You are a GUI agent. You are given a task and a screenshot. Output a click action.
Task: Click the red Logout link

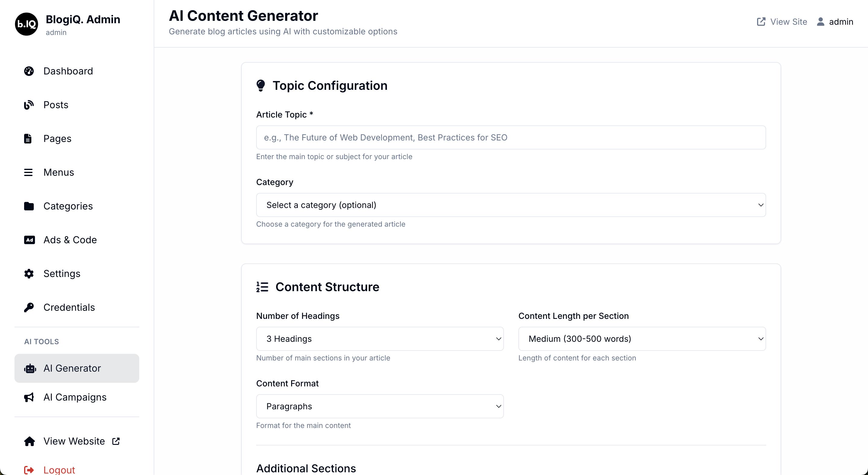(59, 470)
